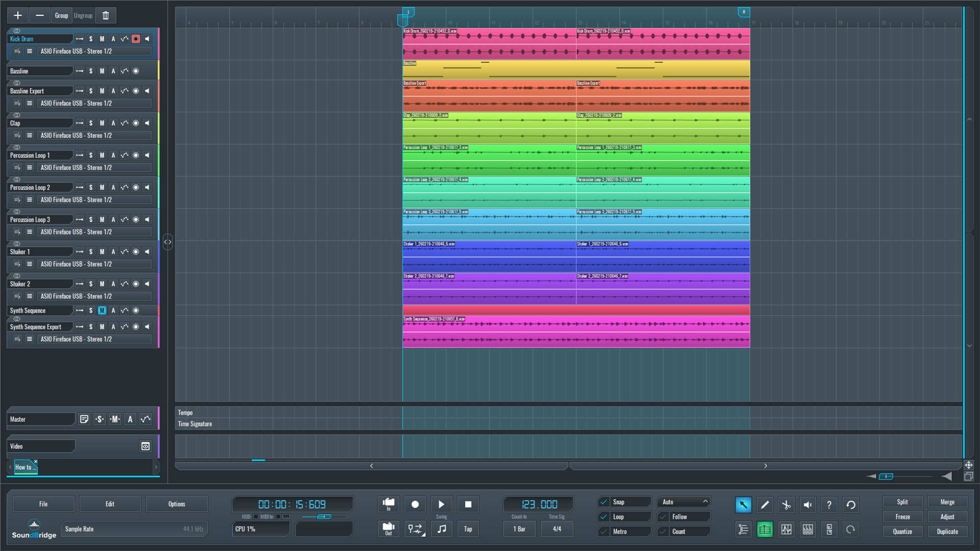Open the Master notes icon
This screenshot has width=980, height=551.
click(84, 419)
